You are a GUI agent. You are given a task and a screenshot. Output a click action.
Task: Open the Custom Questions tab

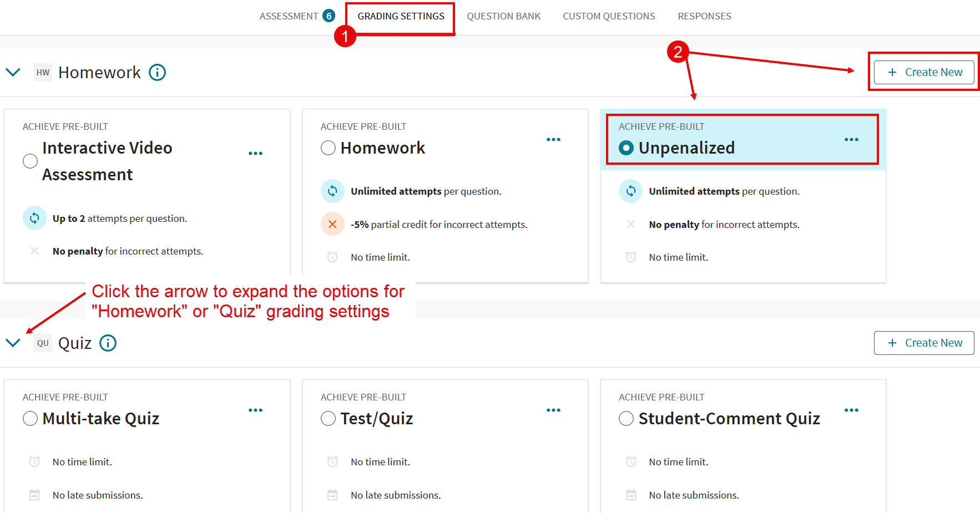[x=609, y=16]
